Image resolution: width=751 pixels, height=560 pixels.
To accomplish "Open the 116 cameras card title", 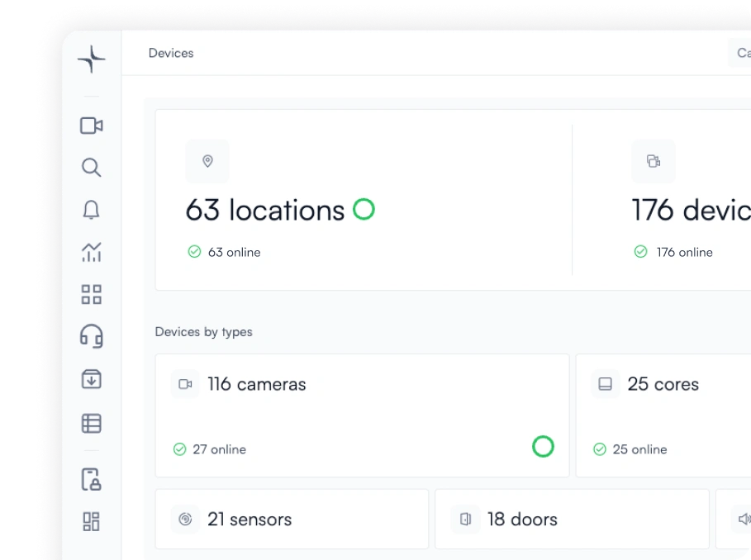I will click(257, 384).
